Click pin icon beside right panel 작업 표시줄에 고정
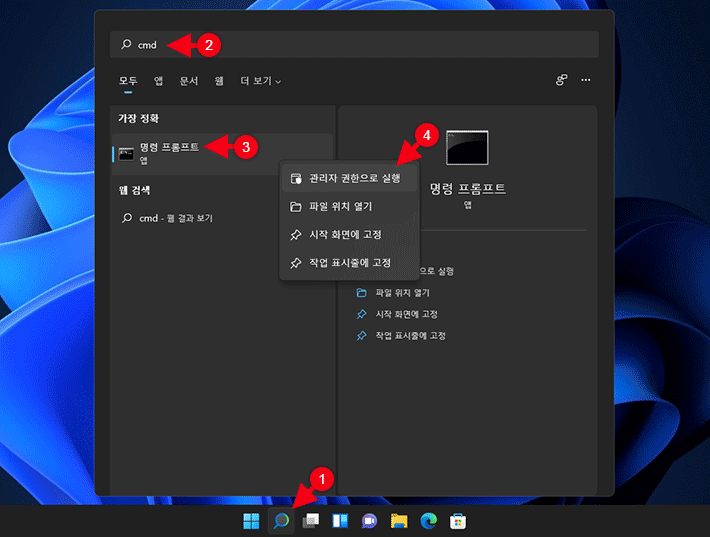The width and height of the screenshot is (710, 537). [361, 336]
